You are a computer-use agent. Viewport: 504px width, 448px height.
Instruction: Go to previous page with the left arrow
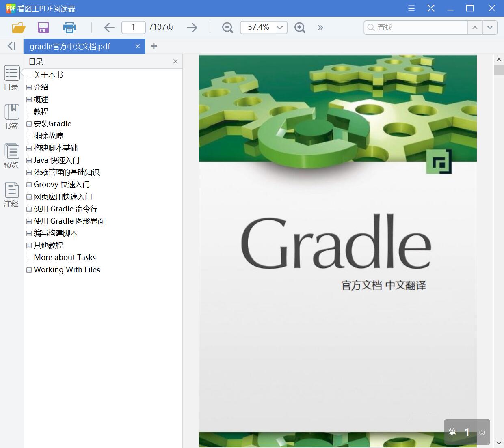click(x=109, y=28)
